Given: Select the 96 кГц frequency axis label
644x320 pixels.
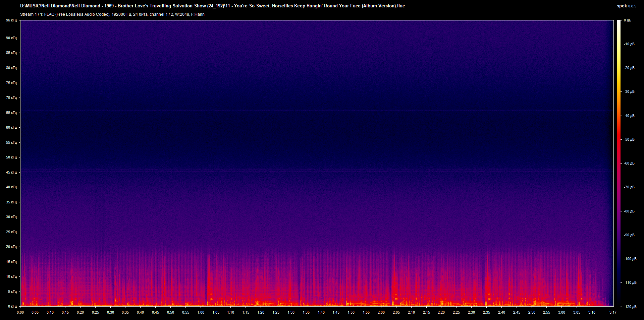Looking at the screenshot, I should (12, 20).
